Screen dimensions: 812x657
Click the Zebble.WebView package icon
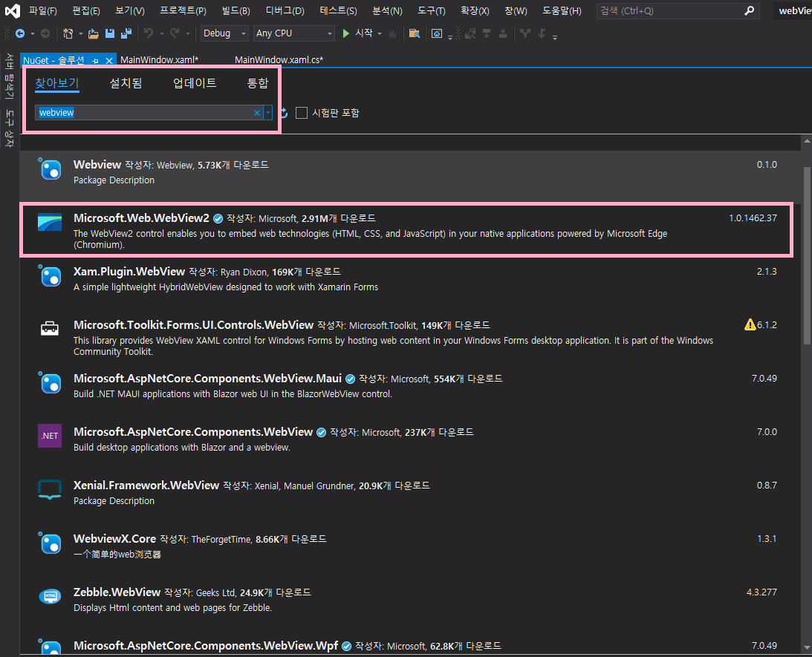click(x=50, y=596)
